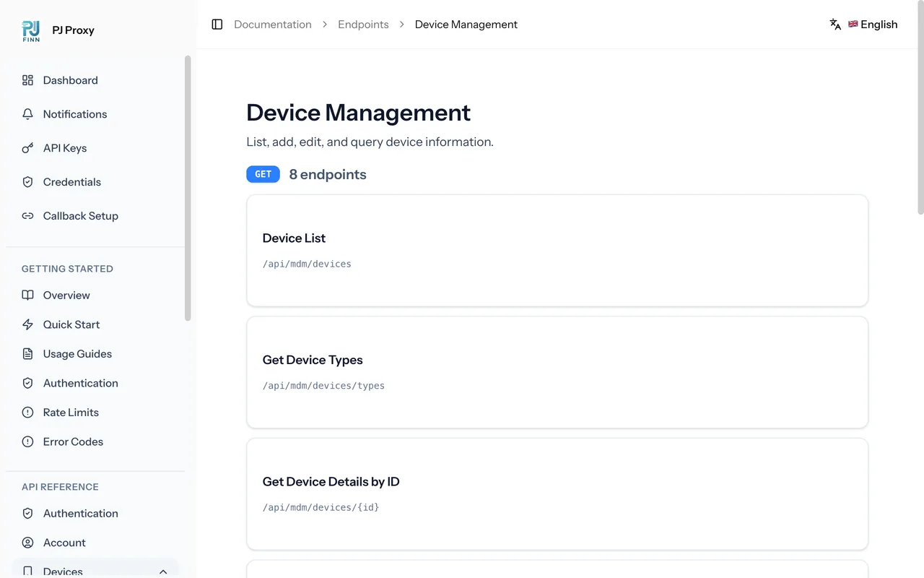
Task: Open Rate Limits documentation
Action: (x=95, y=413)
